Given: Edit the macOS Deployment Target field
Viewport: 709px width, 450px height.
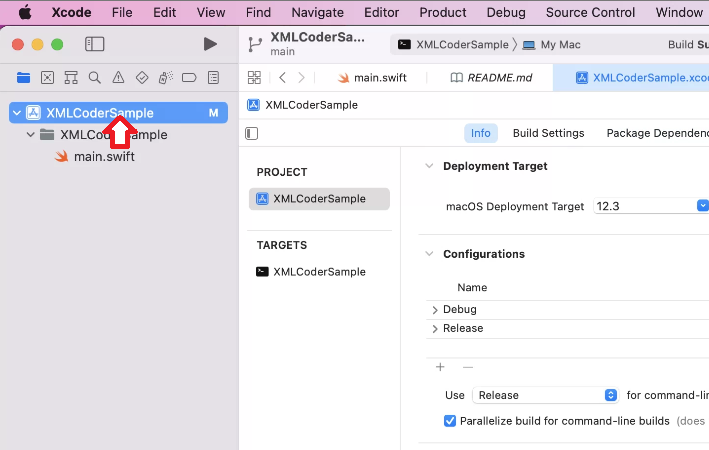Looking at the screenshot, I should pyautogui.click(x=644, y=206).
